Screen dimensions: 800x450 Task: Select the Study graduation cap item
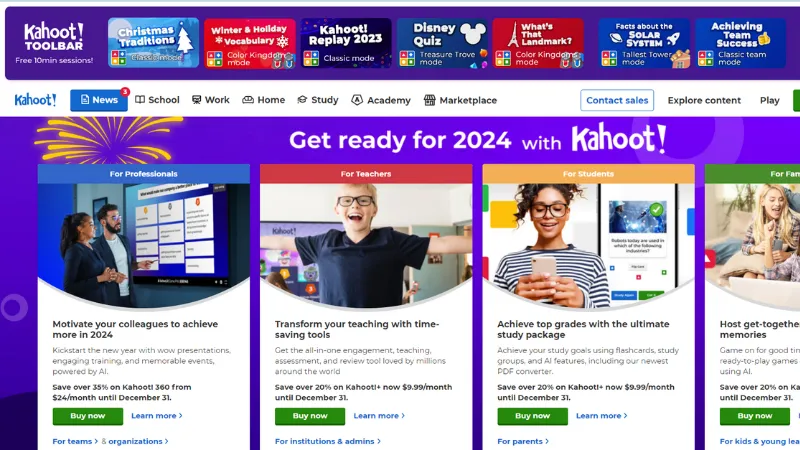click(x=318, y=100)
